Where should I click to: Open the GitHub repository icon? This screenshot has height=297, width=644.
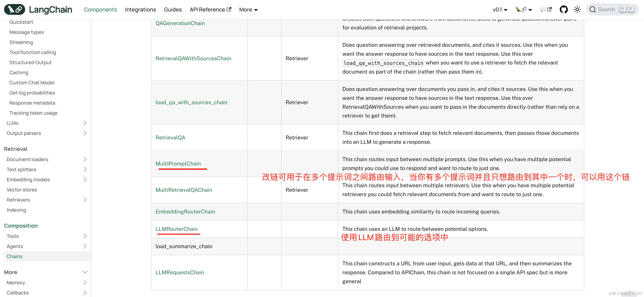click(x=563, y=10)
